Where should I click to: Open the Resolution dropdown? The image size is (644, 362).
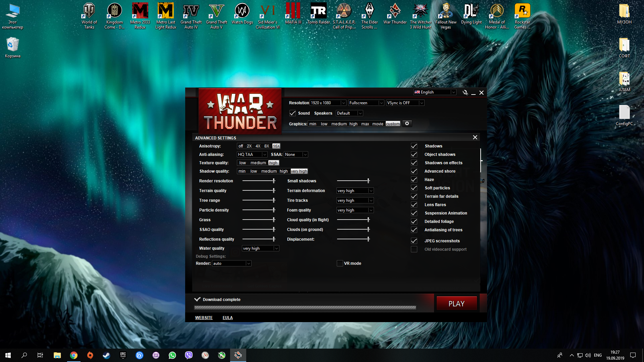pos(328,103)
